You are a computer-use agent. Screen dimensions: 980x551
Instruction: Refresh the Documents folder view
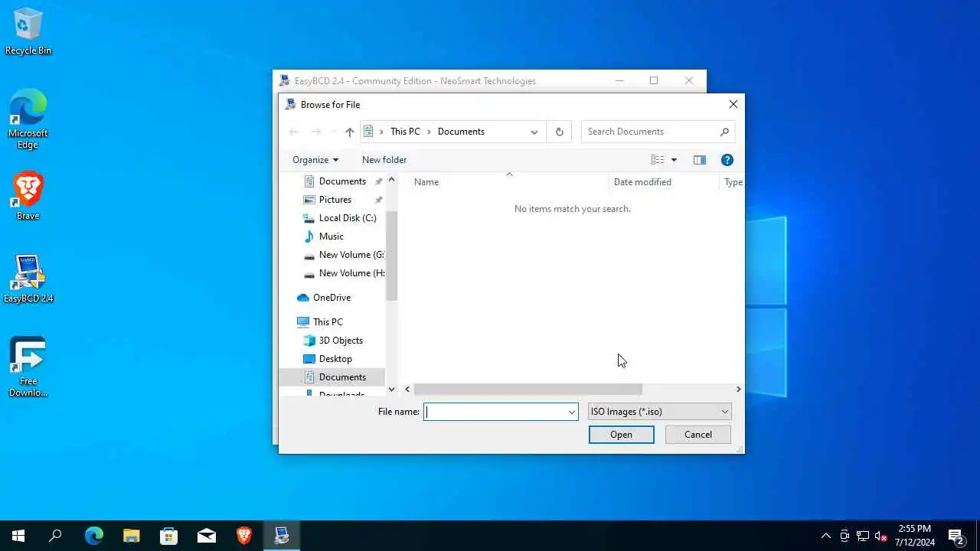pyautogui.click(x=560, y=132)
